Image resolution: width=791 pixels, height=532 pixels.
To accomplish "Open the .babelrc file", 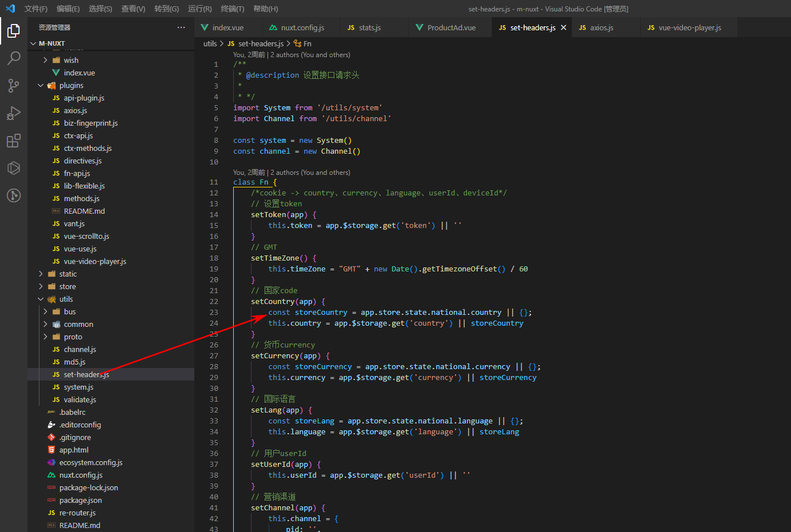I will [x=111, y=412].
